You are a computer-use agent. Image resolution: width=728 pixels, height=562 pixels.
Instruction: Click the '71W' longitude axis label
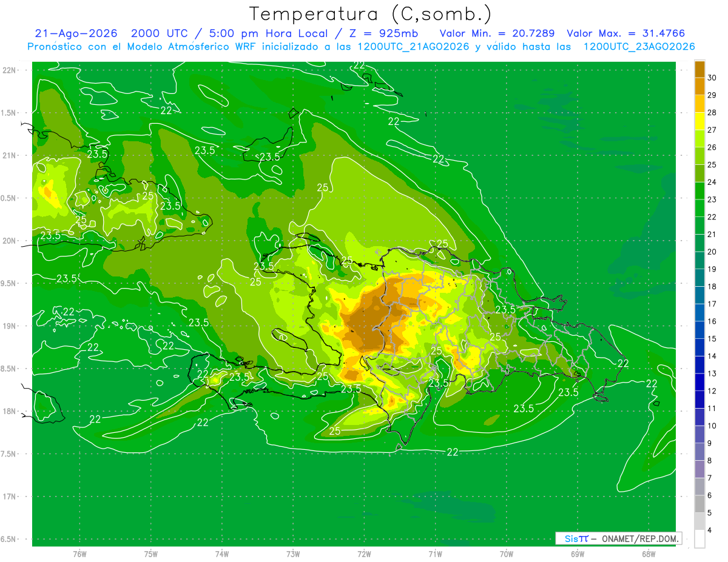point(435,554)
